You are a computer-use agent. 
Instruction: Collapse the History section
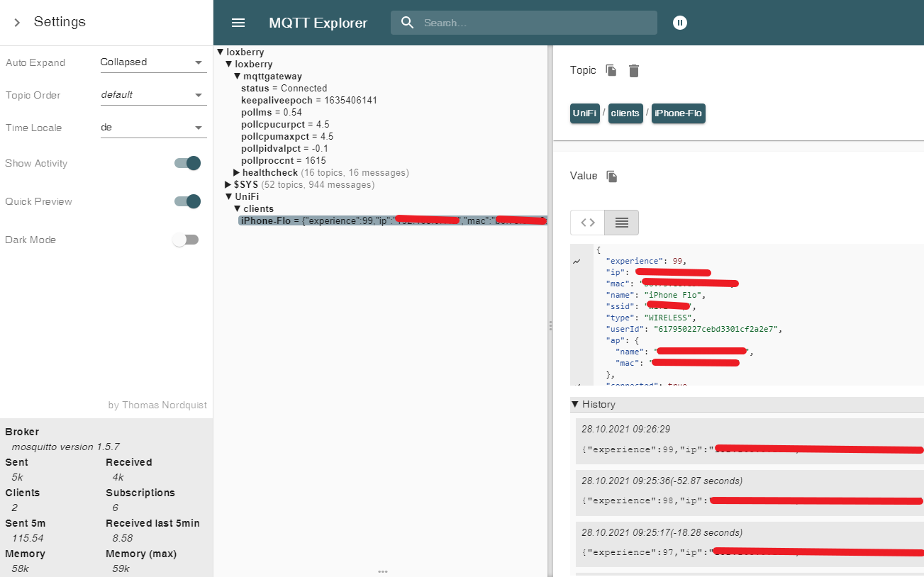tap(575, 404)
